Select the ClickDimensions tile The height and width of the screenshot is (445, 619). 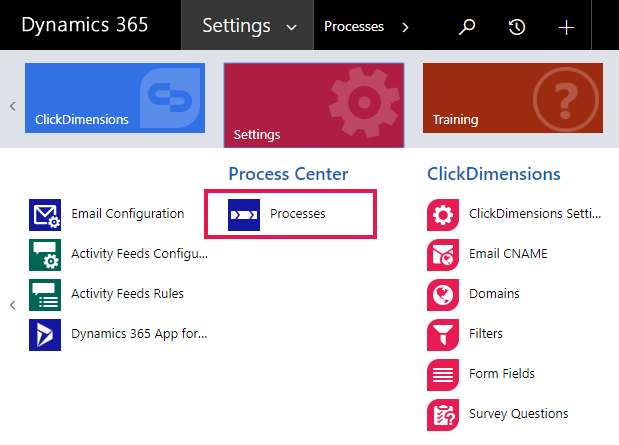pos(115,98)
